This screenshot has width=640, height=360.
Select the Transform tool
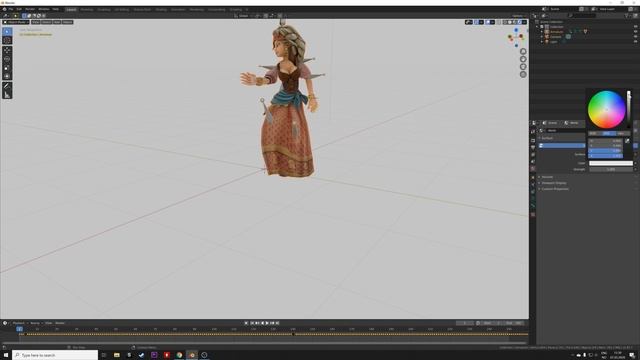pos(7,76)
